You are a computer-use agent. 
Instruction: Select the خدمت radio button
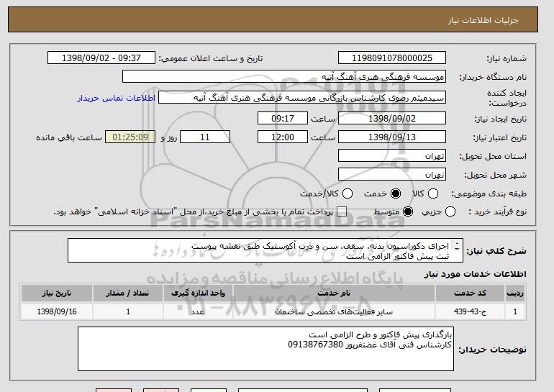click(396, 193)
